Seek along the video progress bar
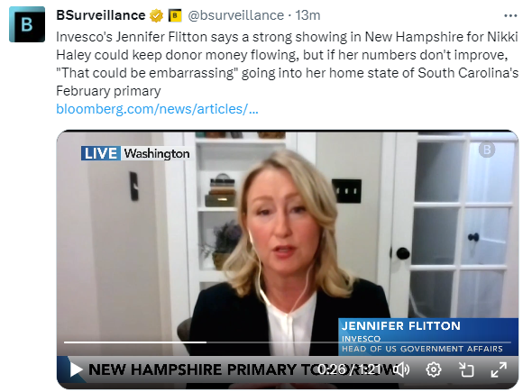Image resolution: width=532 pixels, height=392 pixels. (288, 342)
